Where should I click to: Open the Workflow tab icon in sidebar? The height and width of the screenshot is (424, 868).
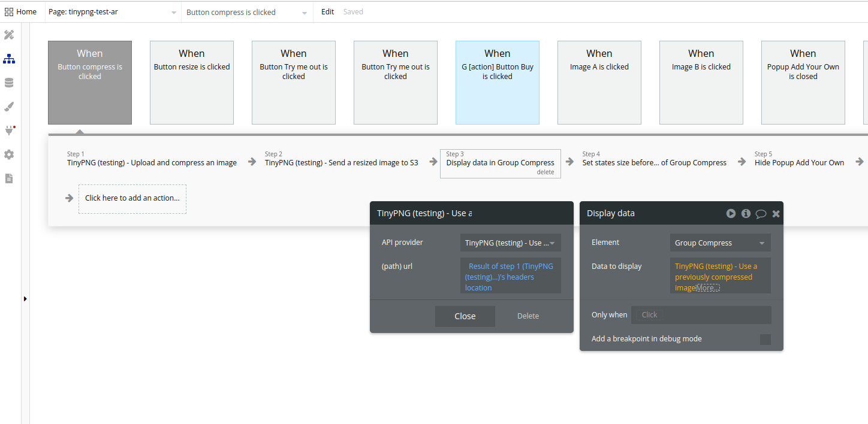point(9,59)
